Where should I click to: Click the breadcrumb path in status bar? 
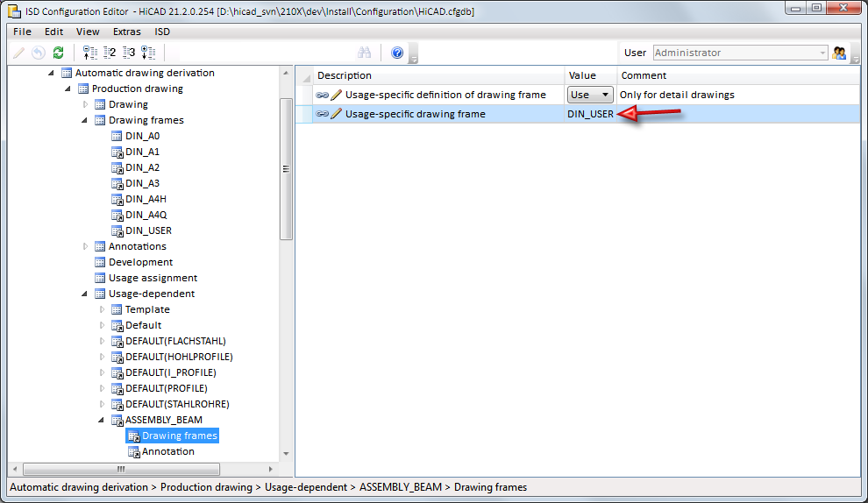click(268, 487)
